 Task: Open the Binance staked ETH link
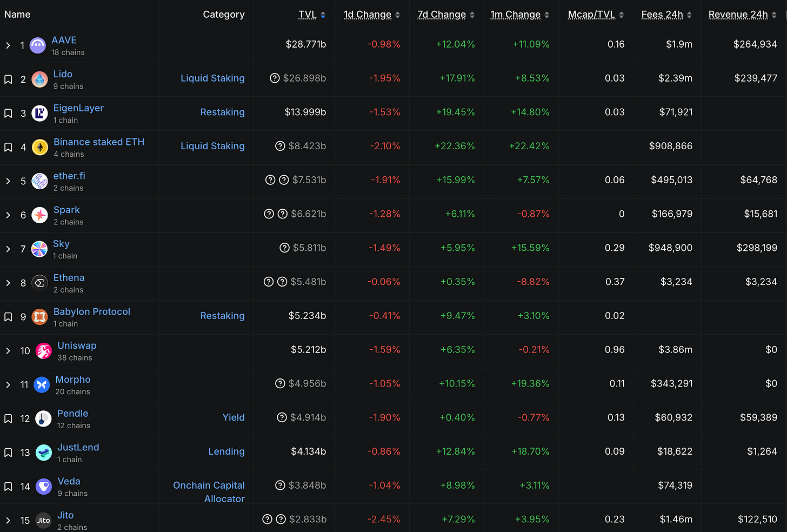pyautogui.click(x=99, y=142)
